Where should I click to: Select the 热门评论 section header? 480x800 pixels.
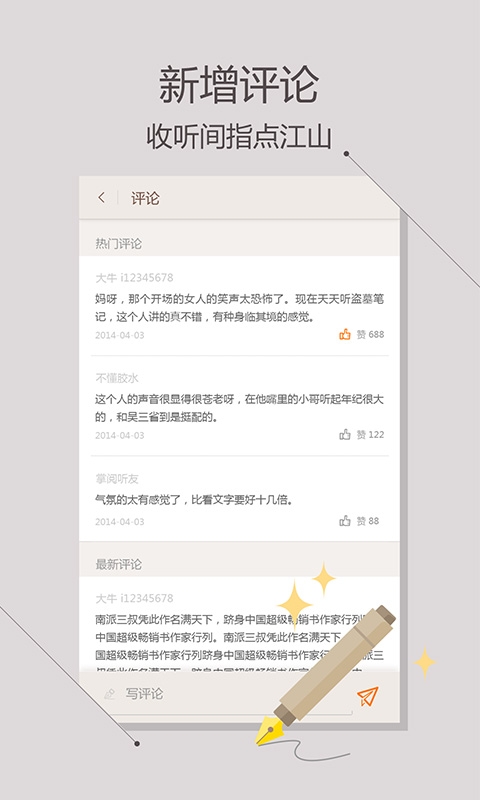[x=239, y=243]
